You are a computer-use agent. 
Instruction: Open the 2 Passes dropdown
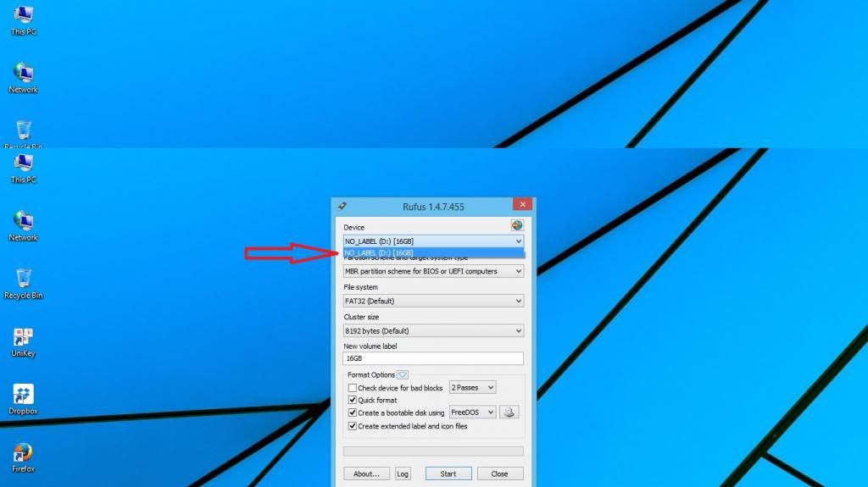472,387
